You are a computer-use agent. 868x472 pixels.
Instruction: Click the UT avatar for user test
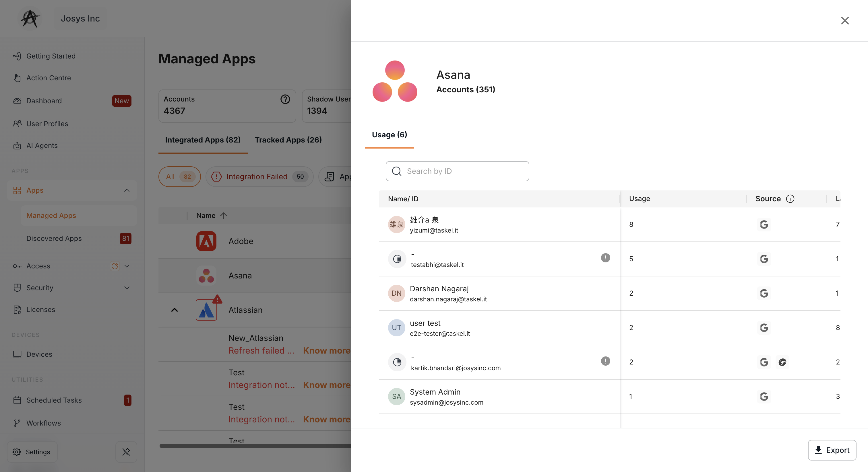[x=396, y=327]
